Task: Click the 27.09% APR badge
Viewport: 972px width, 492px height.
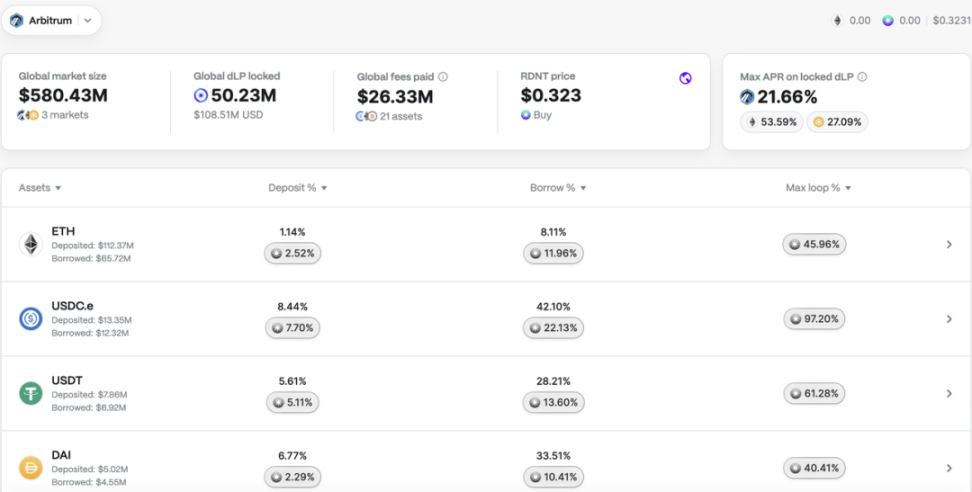Action: [837, 122]
